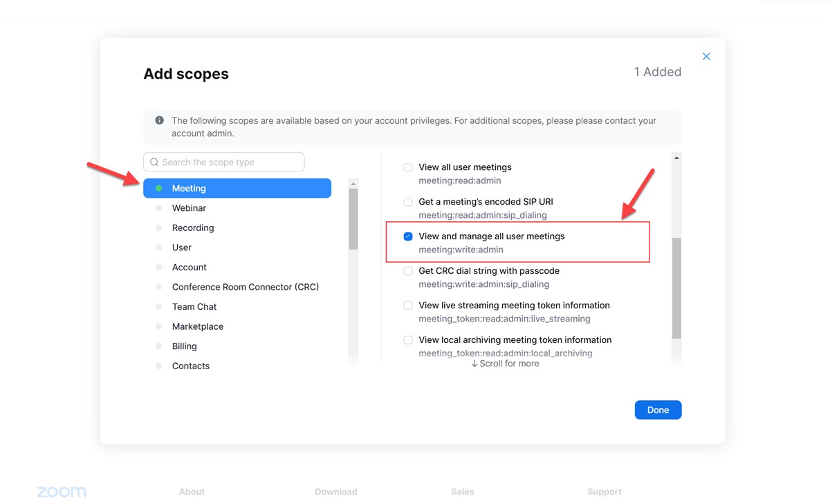Screen dimensions: 830x504
Task: Click the info icon in the notice banner
Action: (159, 120)
